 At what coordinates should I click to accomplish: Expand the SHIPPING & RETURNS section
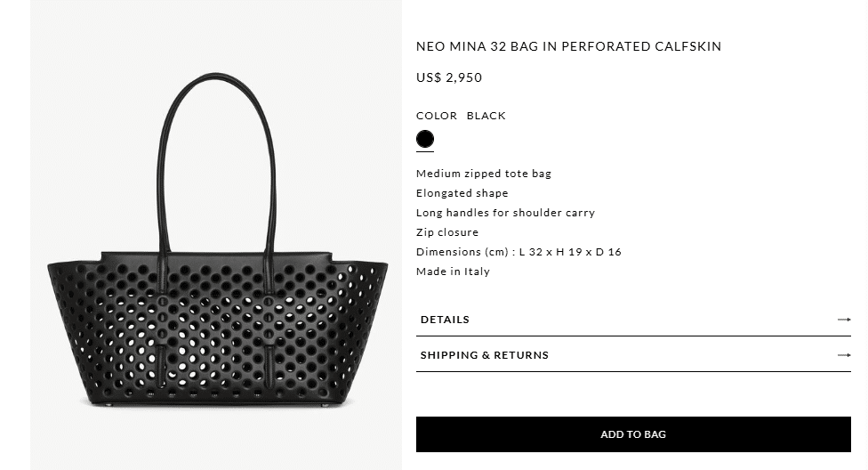[485, 355]
